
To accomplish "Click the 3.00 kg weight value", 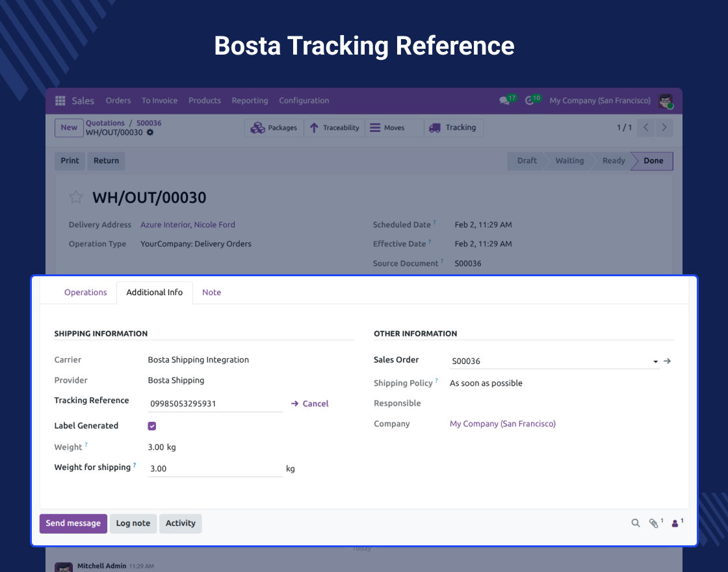I will [x=162, y=447].
